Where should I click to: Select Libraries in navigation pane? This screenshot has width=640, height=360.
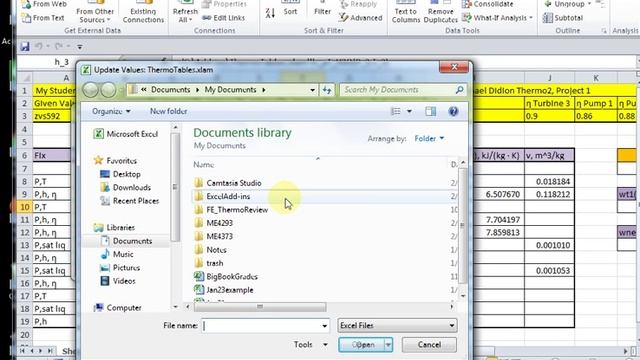pyautogui.click(x=114, y=228)
